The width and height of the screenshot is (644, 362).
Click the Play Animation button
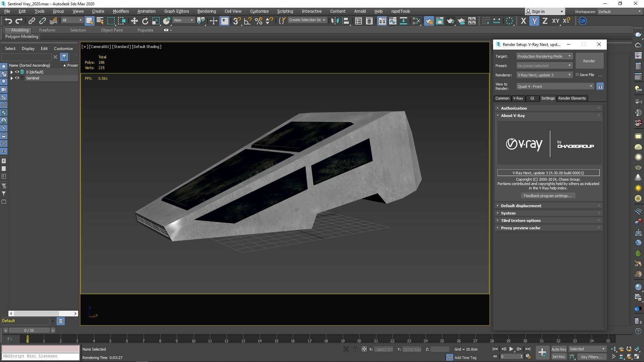click(x=511, y=349)
